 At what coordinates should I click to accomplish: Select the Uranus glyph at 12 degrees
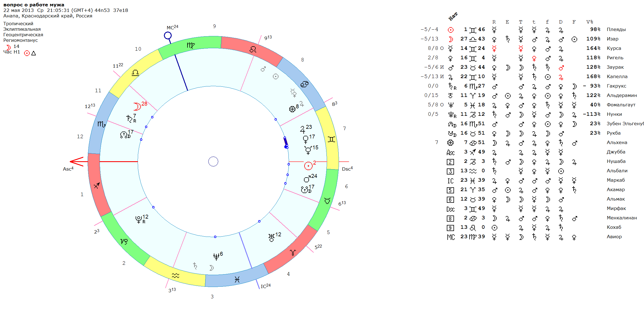click(x=271, y=238)
